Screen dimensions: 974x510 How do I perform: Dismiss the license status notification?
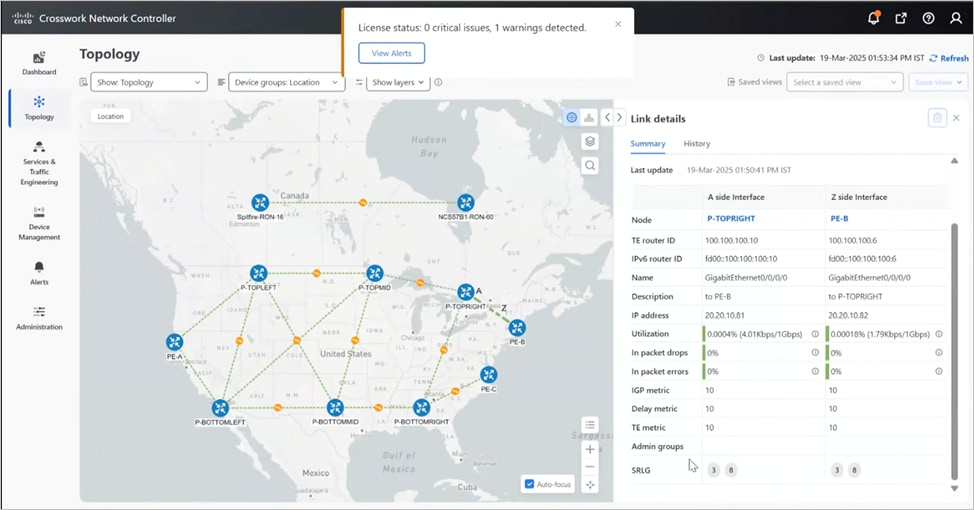click(617, 24)
